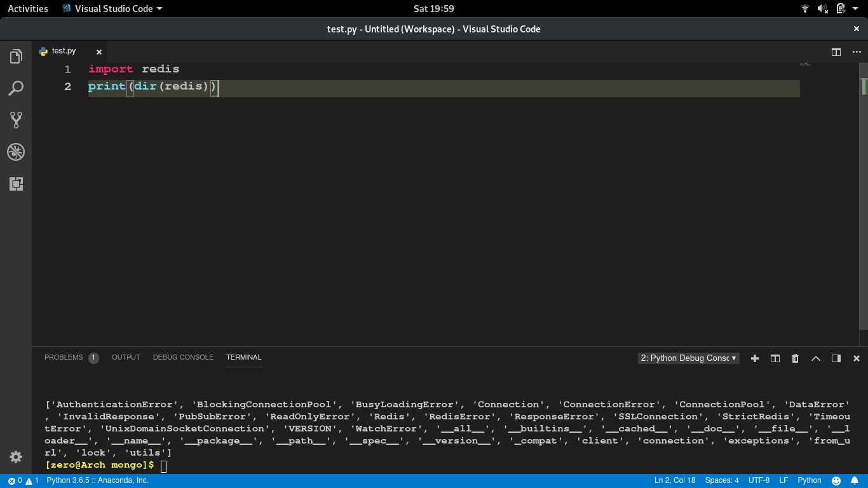Go to line via Ln 2, Col 18
The width and height of the screenshot is (868, 488).
point(675,481)
